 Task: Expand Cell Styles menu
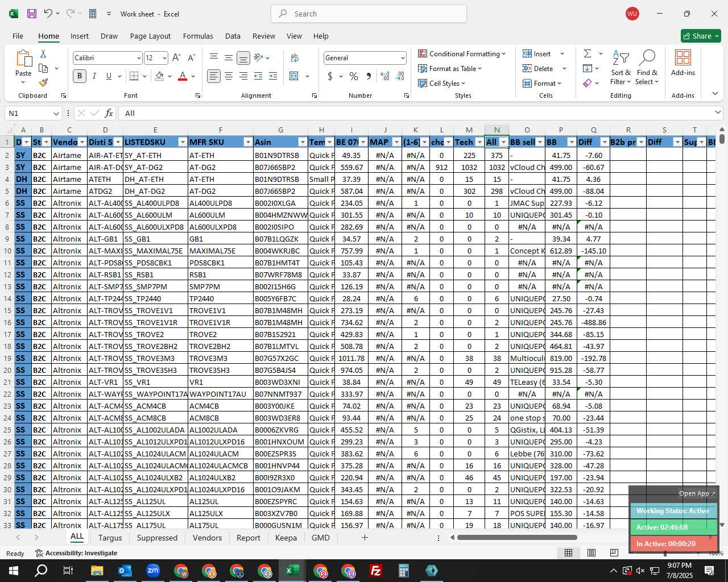442,83
